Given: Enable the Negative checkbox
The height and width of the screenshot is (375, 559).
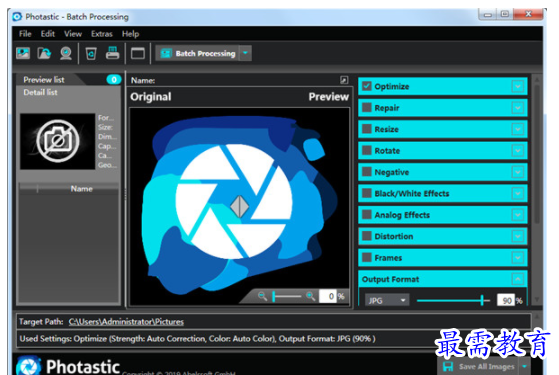Looking at the screenshot, I should 366,171.
